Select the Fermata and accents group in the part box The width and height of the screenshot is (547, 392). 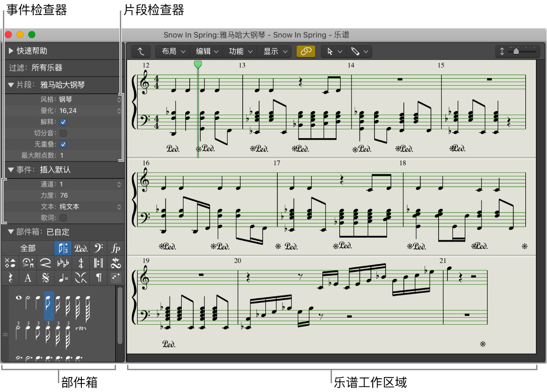(x=28, y=263)
